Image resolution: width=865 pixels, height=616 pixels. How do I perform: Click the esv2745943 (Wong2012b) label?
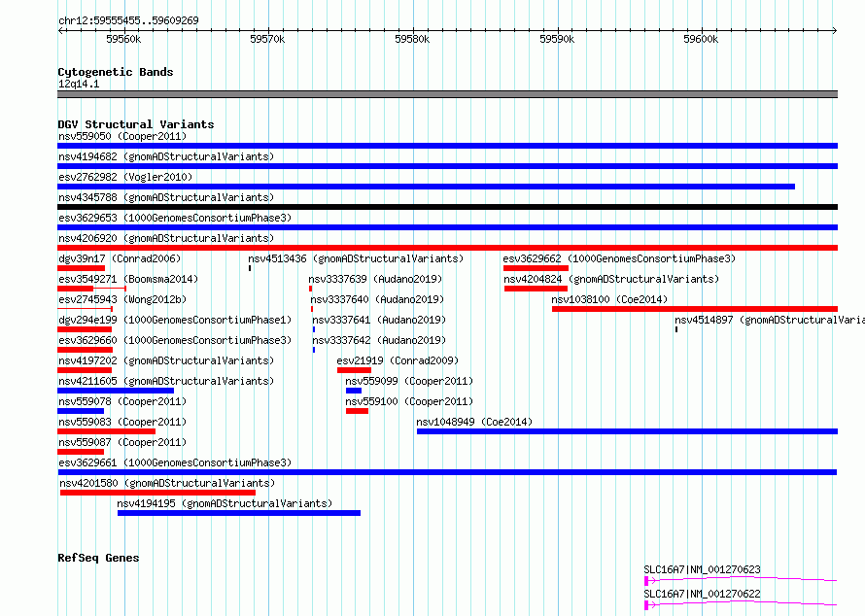(x=122, y=299)
